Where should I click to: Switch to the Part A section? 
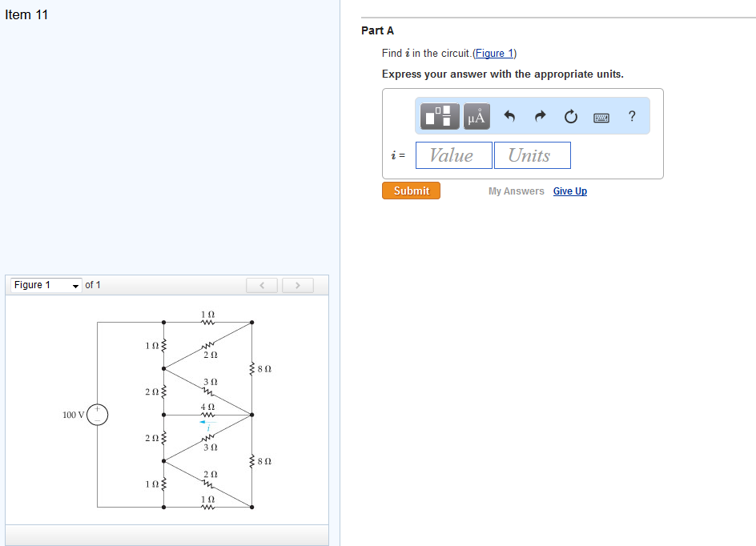pyautogui.click(x=377, y=30)
